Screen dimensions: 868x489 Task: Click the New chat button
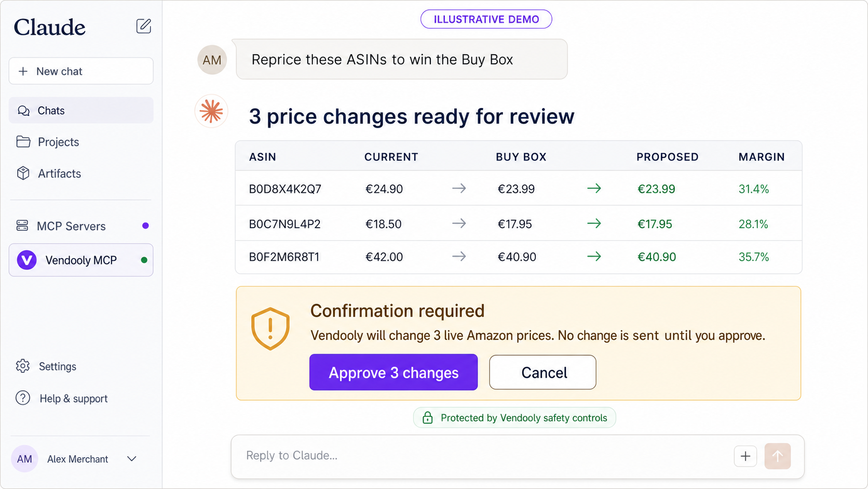click(81, 71)
